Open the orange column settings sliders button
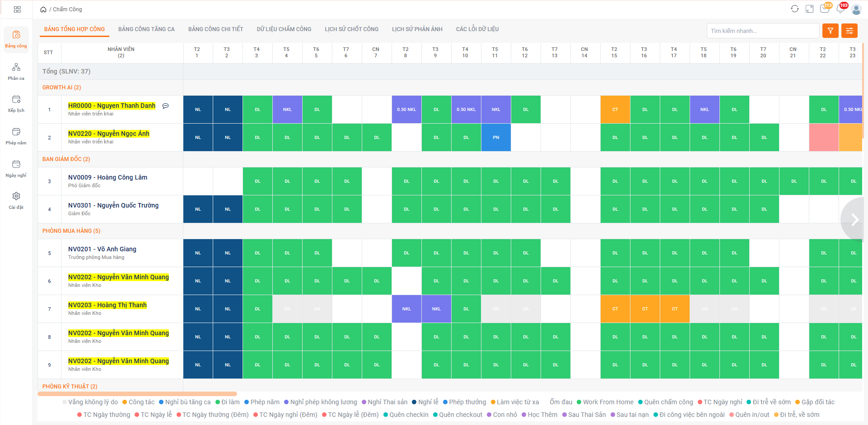The height and width of the screenshot is (425, 868). click(849, 31)
